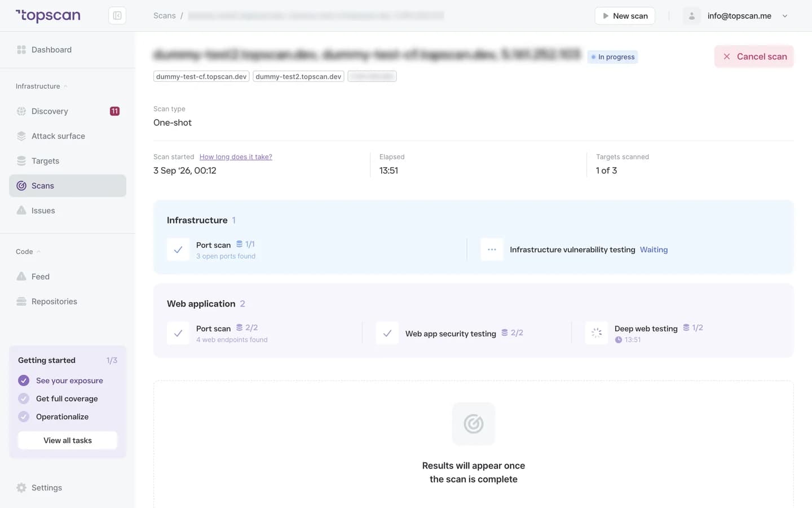The height and width of the screenshot is (508, 812).
Task: Click the Deep web testing spinner icon
Action: 597,333
